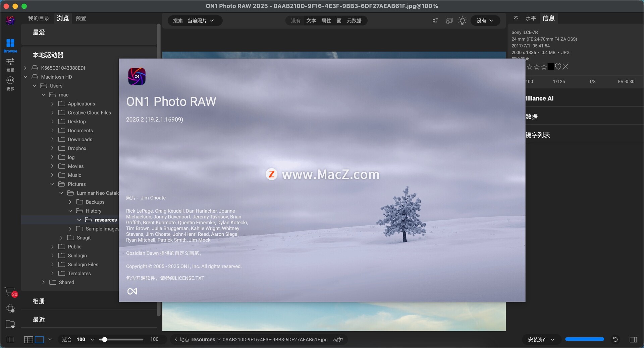Rate with the third visible star

[544, 67]
